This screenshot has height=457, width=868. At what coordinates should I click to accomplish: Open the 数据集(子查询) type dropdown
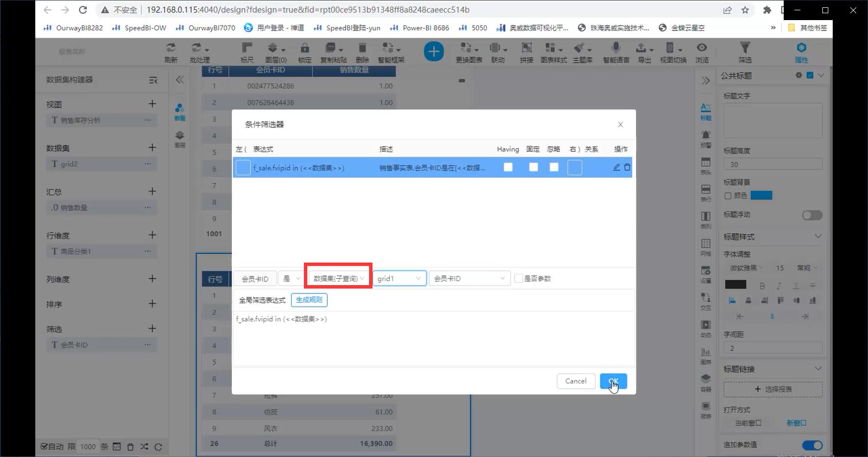coord(338,279)
